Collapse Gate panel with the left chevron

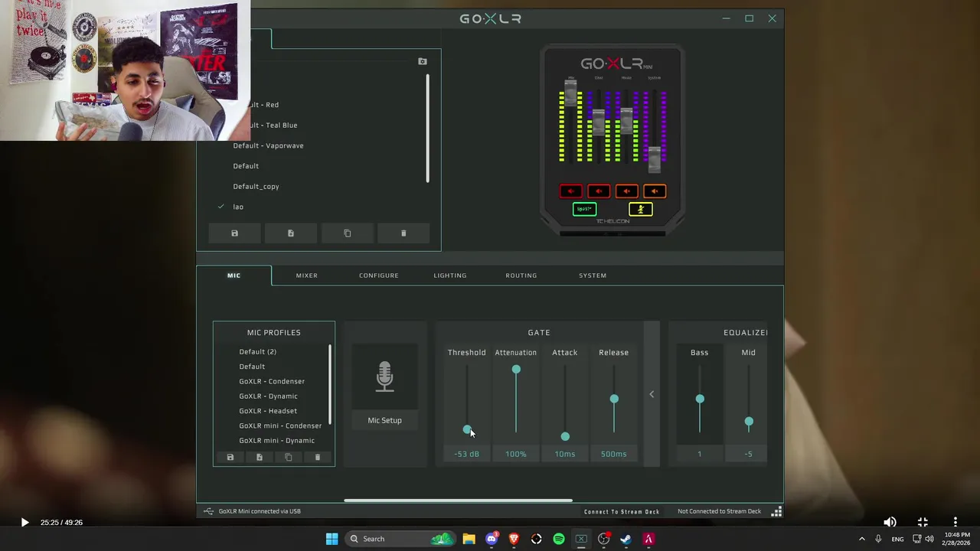coord(652,394)
